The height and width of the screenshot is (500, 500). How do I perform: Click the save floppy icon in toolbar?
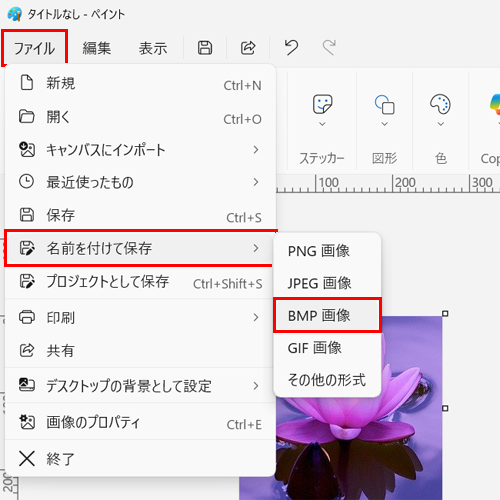(x=205, y=48)
